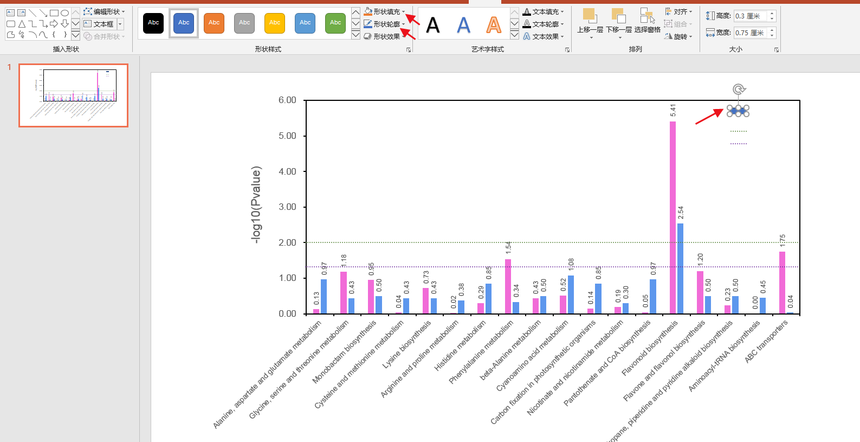Click the 6.00 y-axis value
The image size is (860, 442).
pyautogui.click(x=286, y=100)
